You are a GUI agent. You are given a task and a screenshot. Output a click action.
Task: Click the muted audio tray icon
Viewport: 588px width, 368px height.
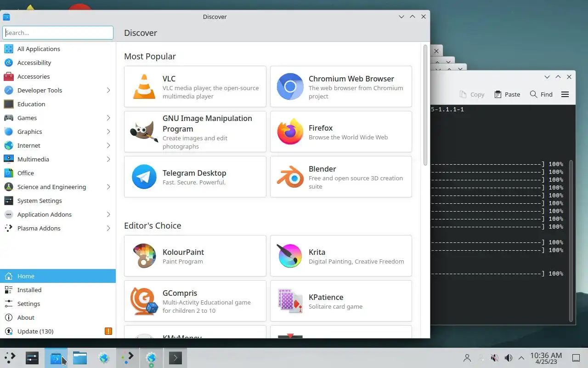tap(494, 358)
